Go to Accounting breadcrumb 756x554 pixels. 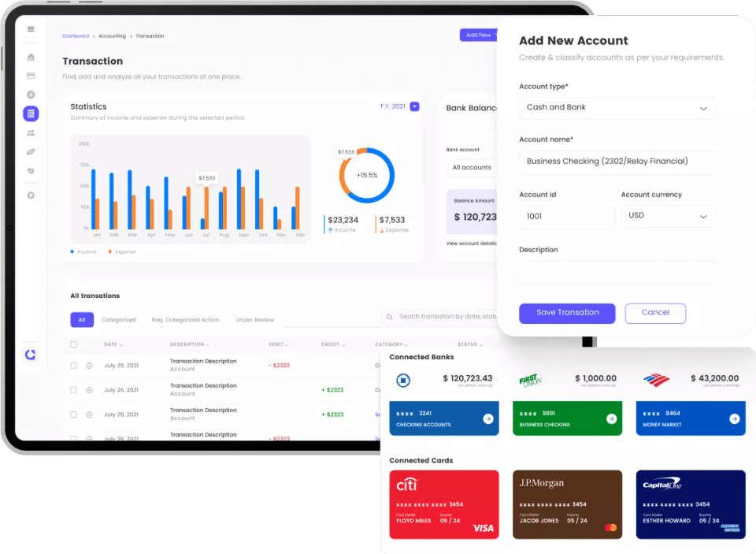[x=112, y=36]
